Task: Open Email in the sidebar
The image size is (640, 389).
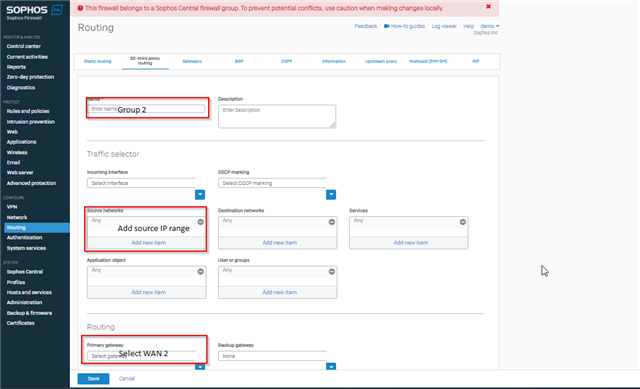Action: point(13,162)
